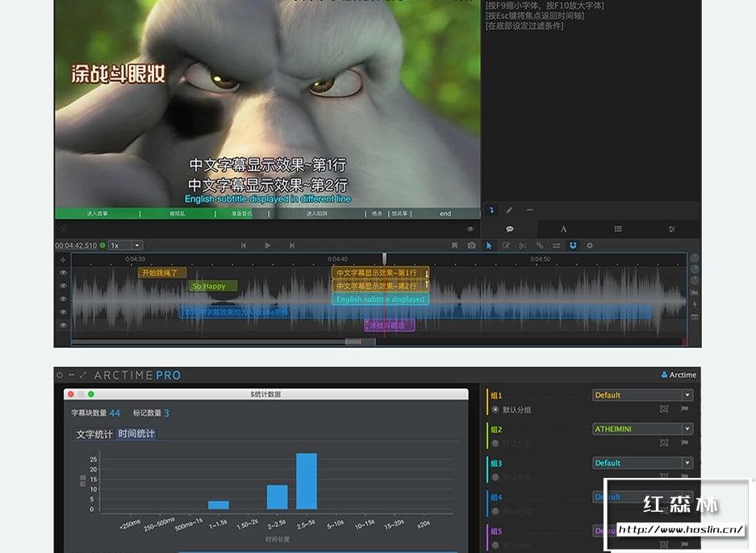756x553 pixels.
Task: Switch to the sliders adjustment tab
Action: [x=671, y=228]
